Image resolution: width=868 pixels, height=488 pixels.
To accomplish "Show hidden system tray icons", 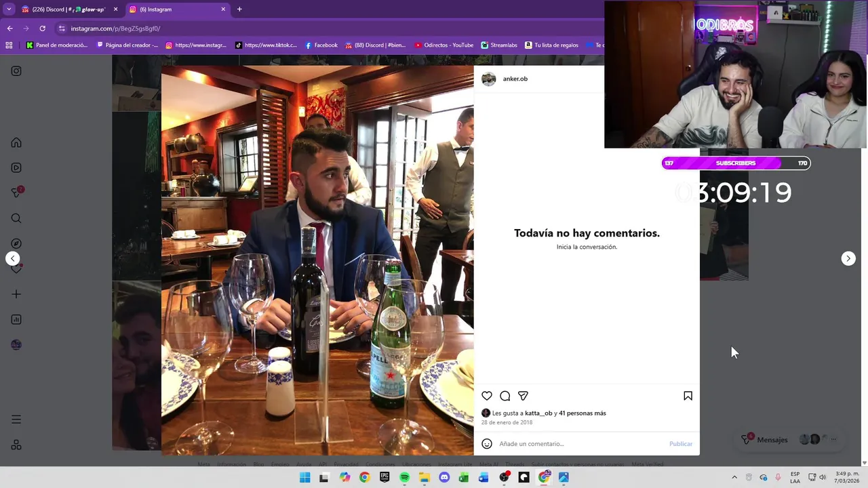I will (x=734, y=478).
